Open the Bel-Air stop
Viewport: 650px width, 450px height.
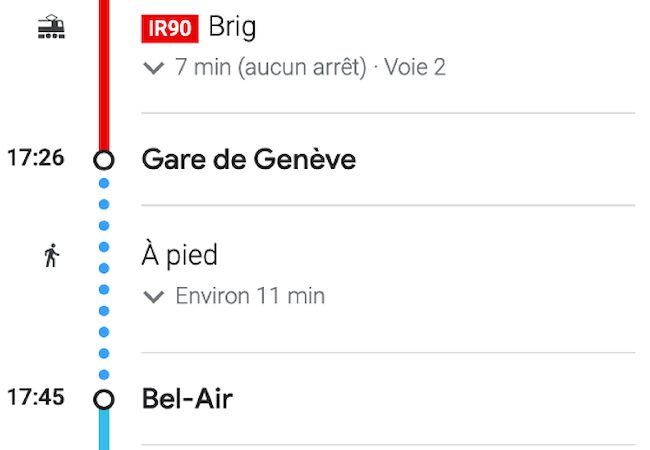coord(187,399)
